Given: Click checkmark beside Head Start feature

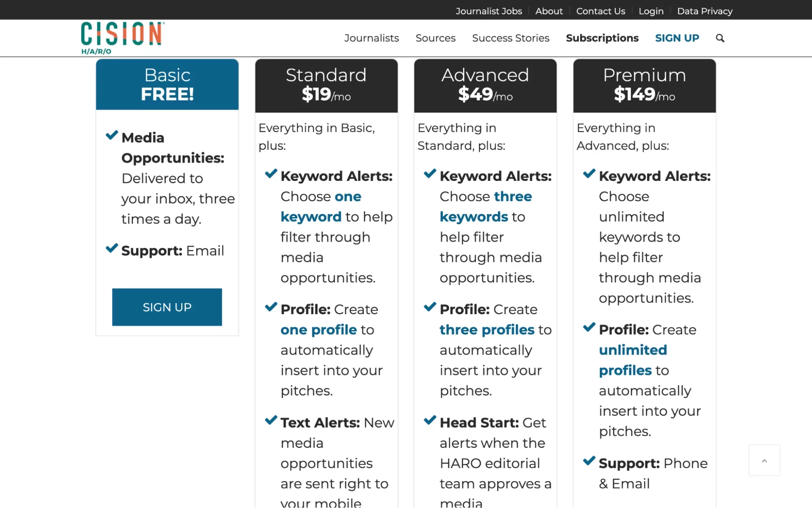Looking at the screenshot, I should 430,420.
